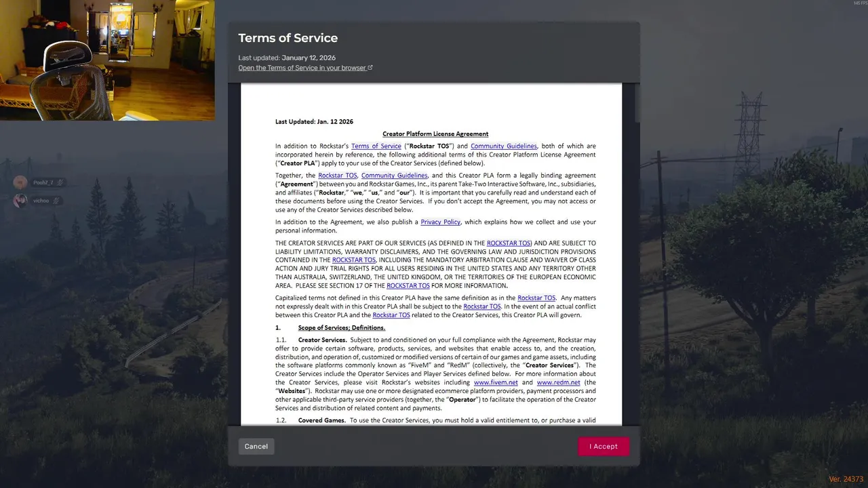The image size is (868, 488).
Task: Click the "Scope of Services; Definitions." heading
Action: click(x=342, y=328)
